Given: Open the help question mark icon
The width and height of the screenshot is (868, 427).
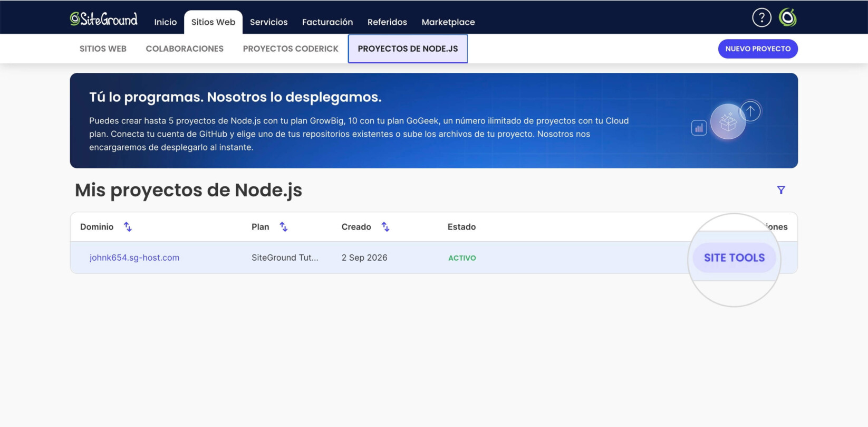Looking at the screenshot, I should pos(761,18).
